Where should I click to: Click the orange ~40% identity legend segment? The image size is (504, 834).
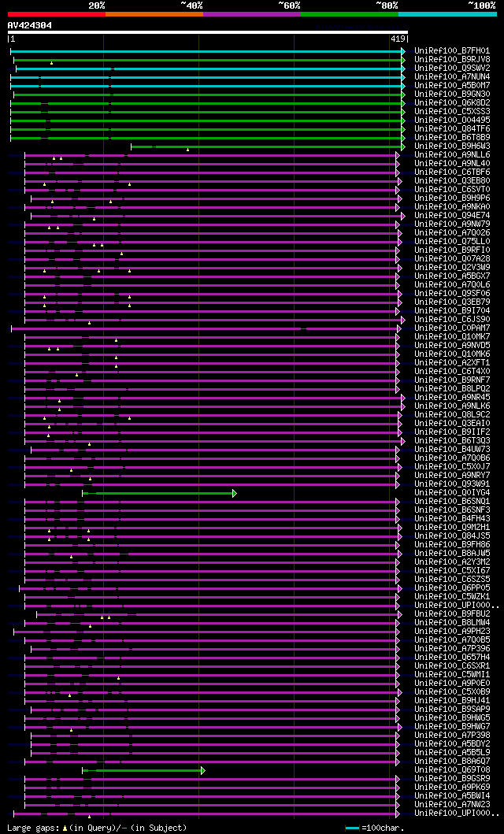[154, 14]
